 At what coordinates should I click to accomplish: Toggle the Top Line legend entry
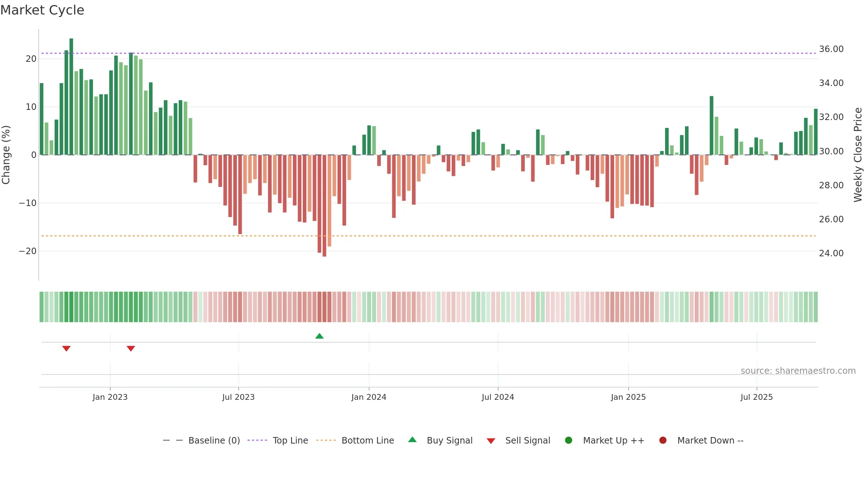(278, 440)
